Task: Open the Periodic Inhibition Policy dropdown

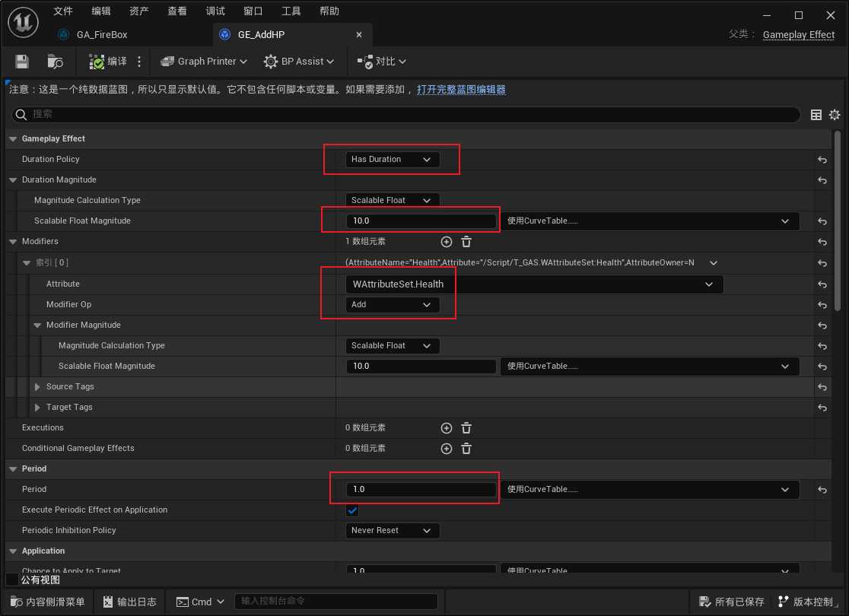Action: click(x=393, y=531)
